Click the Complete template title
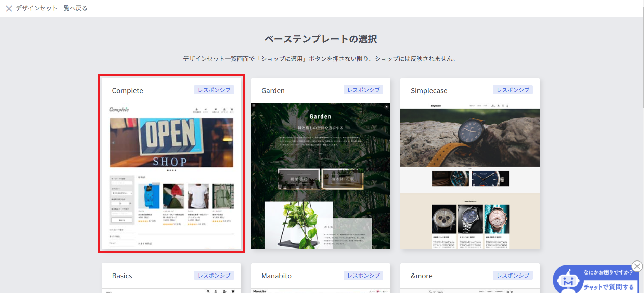 (x=128, y=91)
